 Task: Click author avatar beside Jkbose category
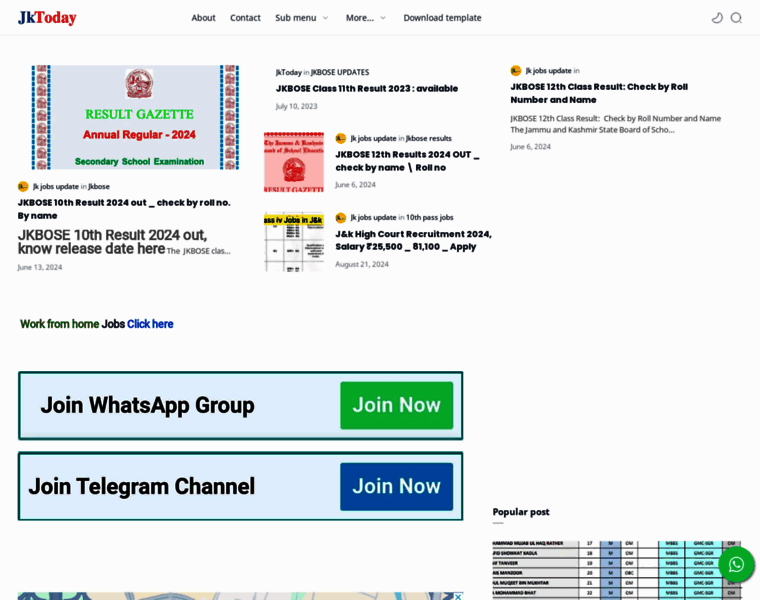[x=23, y=187]
